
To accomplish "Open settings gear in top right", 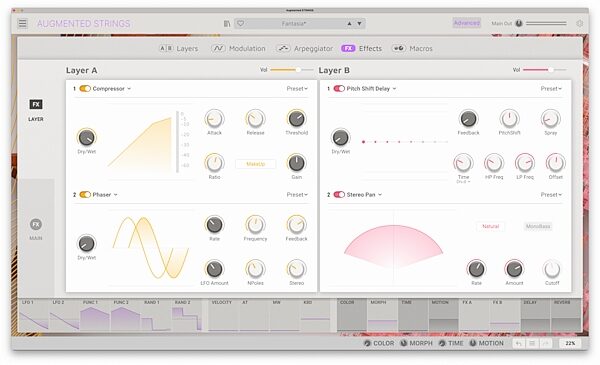I will [x=580, y=24].
